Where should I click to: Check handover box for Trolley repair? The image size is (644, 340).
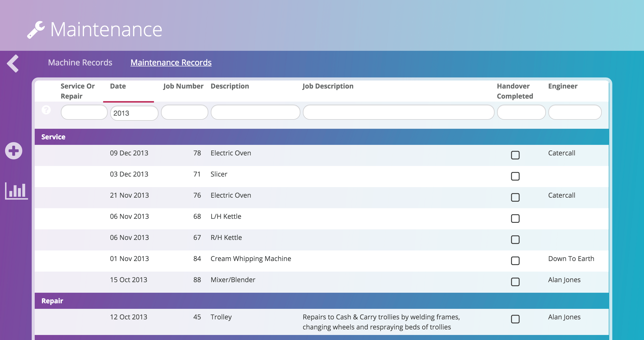(x=515, y=319)
